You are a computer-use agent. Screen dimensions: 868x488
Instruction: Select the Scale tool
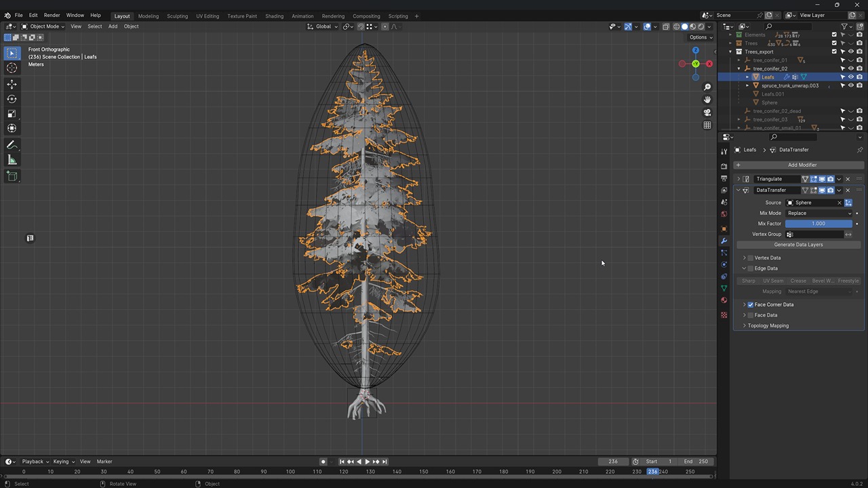point(12,114)
